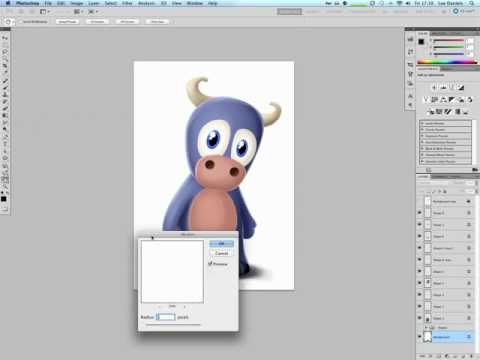Click the Actual Pixels button
480x360 pixels.
pyautogui.click(x=67, y=22)
